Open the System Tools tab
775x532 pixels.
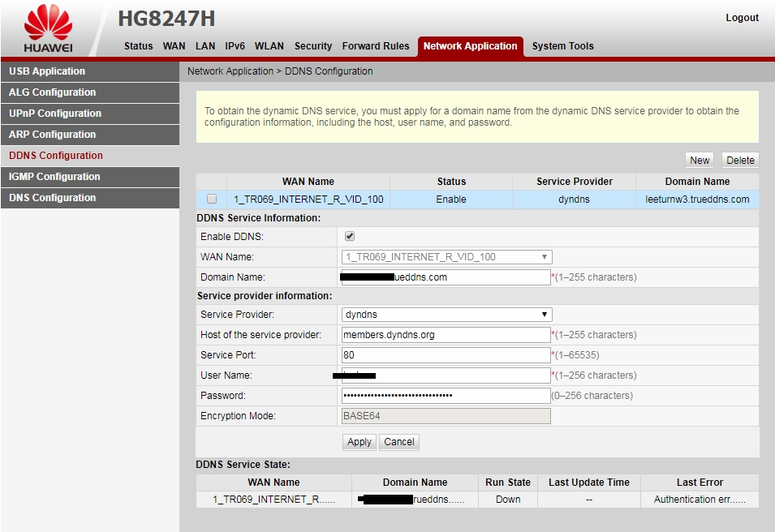[563, 46]
